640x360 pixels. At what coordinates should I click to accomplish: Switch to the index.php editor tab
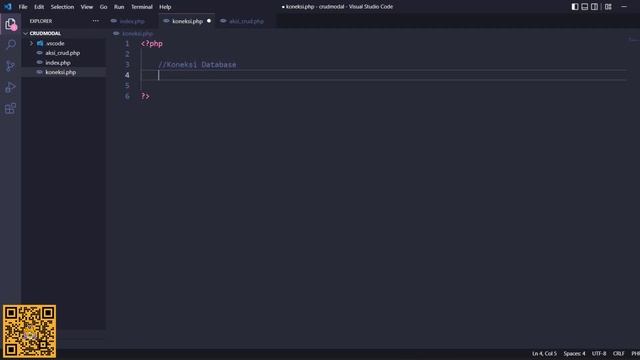point(132,21)
